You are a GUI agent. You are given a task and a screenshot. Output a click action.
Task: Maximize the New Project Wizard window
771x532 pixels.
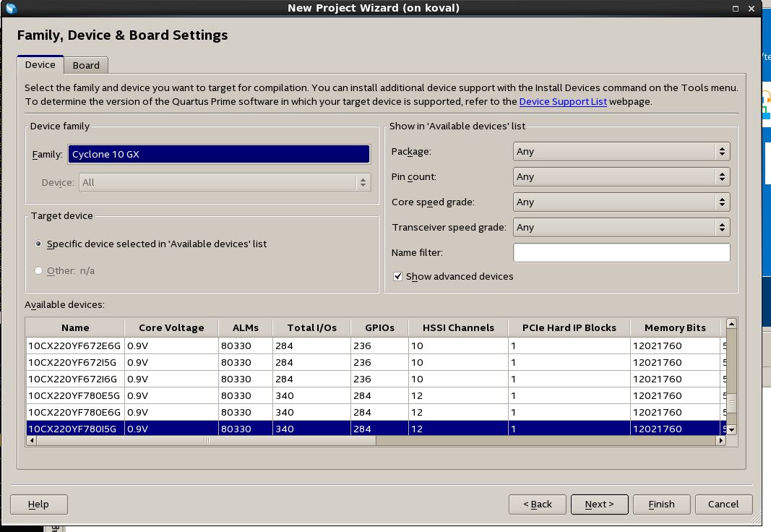(736, 8)
